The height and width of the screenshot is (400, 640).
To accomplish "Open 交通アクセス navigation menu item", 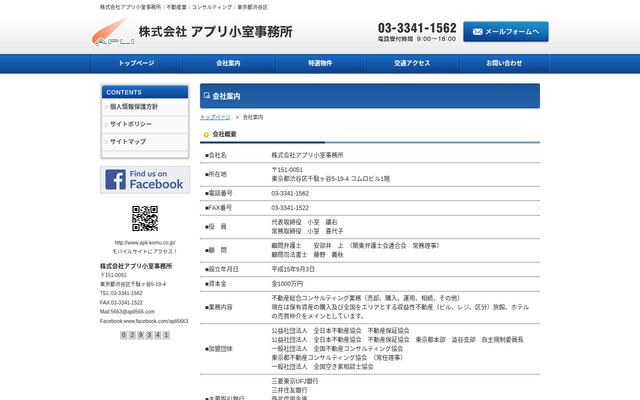I will pos(412,63).
